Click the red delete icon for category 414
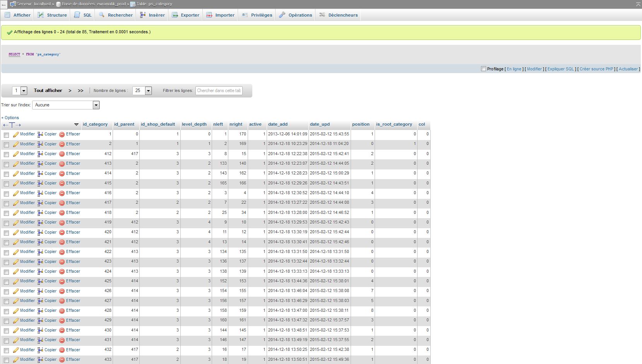Image resolution: width=642 pixels, height=364 pixels. 62,174
